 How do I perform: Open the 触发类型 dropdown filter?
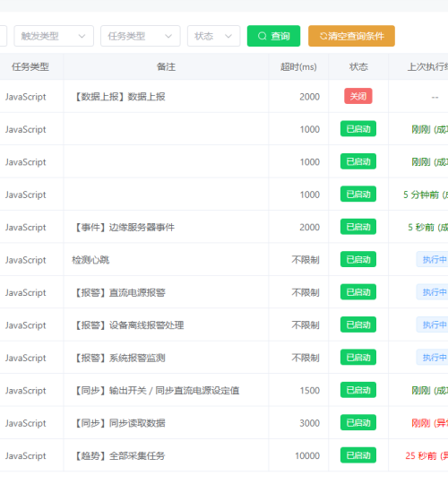pos(54,36)
